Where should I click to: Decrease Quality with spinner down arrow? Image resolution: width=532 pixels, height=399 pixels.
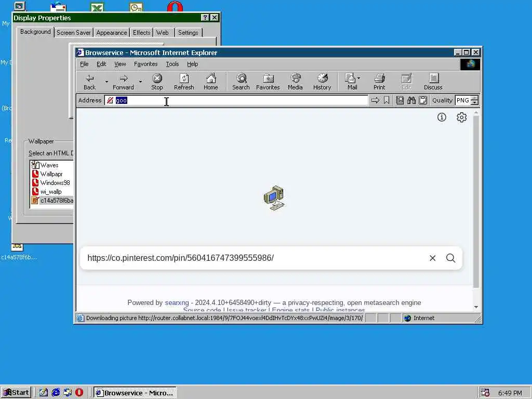point(475,102)
